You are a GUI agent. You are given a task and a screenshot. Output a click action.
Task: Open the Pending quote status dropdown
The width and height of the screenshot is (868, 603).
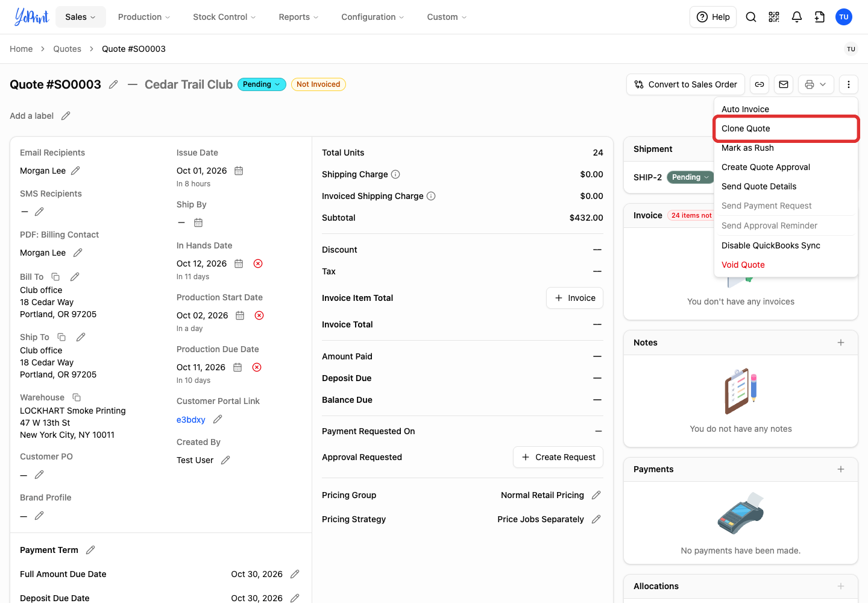click(x=262, y=84)
